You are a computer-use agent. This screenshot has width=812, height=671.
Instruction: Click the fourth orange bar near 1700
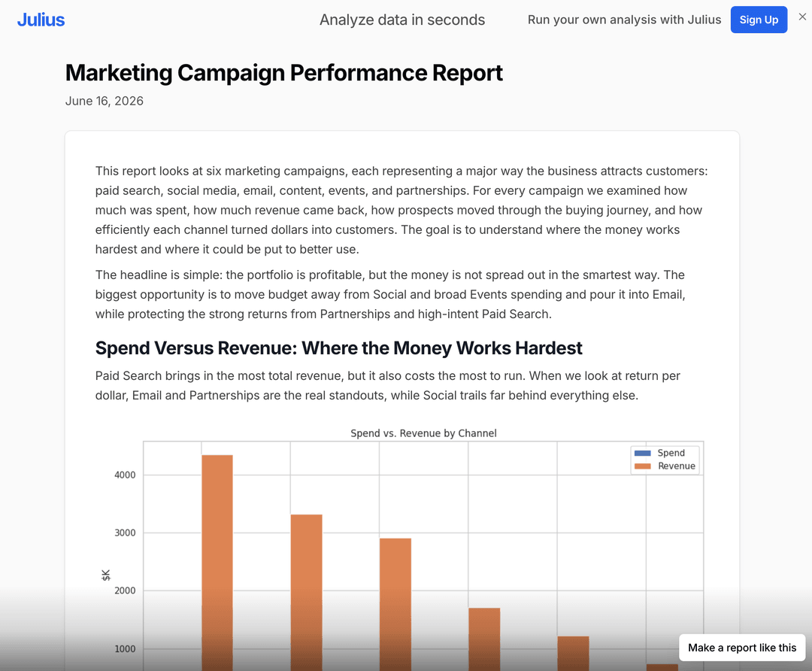pos(484,639)
